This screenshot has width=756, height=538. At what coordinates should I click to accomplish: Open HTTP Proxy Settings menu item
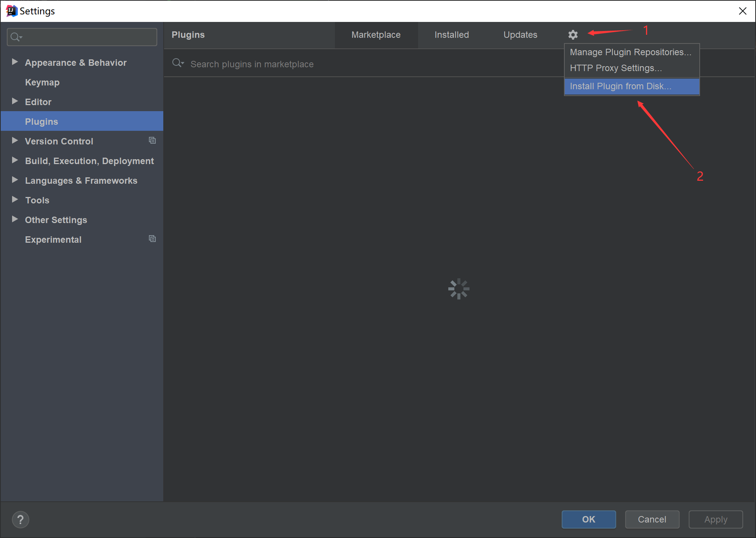(x=615, y=68)
